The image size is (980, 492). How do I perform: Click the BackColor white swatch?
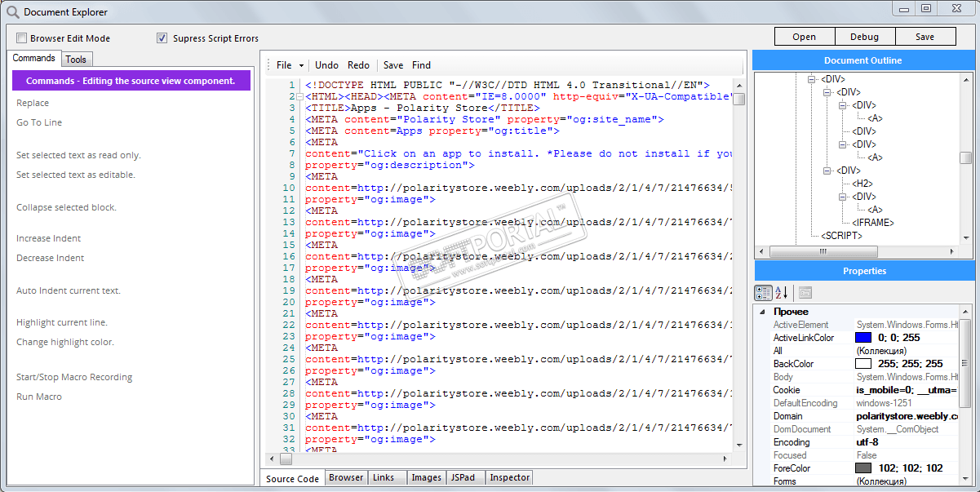863,364
